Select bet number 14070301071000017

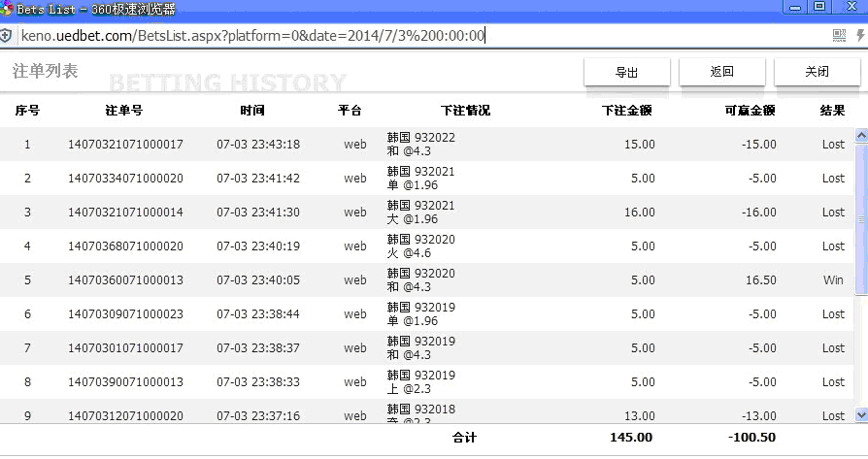(x=125, y=348)
